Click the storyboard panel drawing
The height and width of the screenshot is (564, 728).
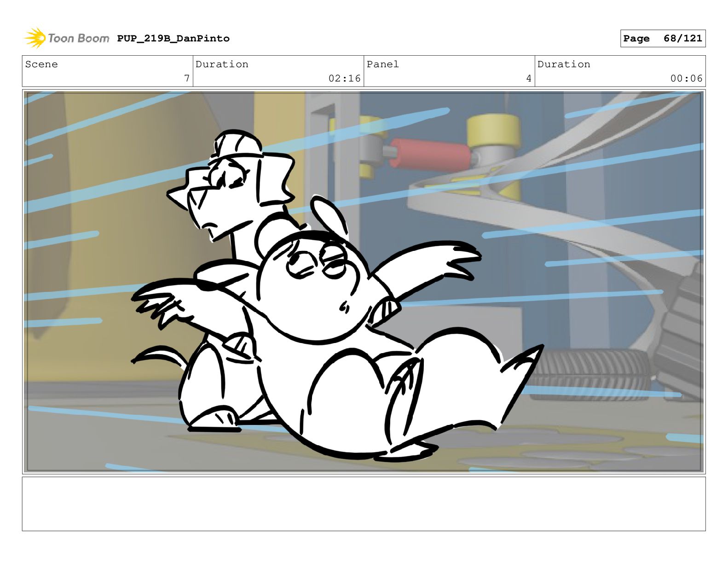364,282
